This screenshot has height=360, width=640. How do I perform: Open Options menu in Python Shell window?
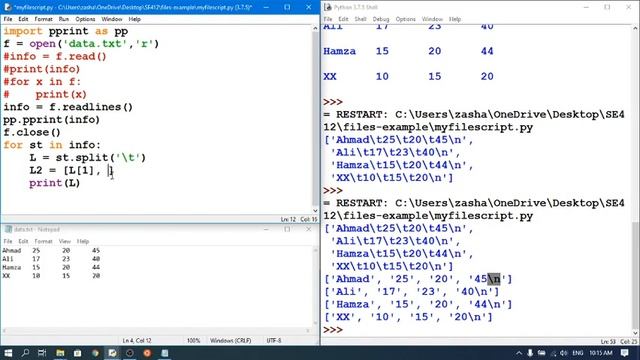[405, 19]
